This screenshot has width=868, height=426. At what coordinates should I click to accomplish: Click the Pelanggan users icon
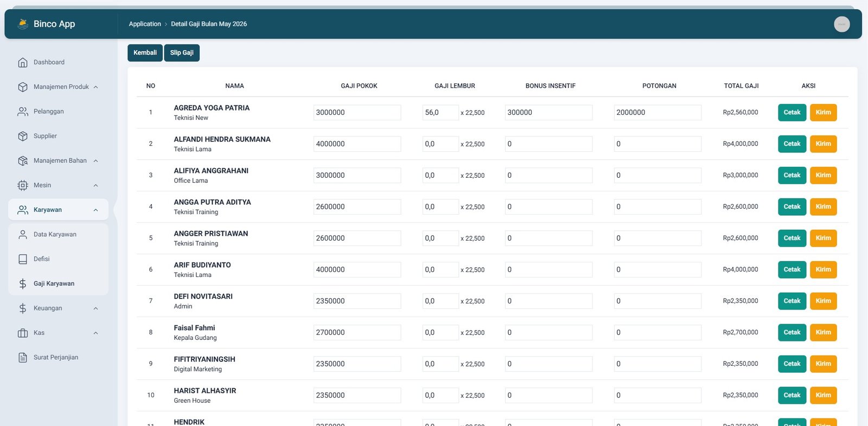pos(23,112)
